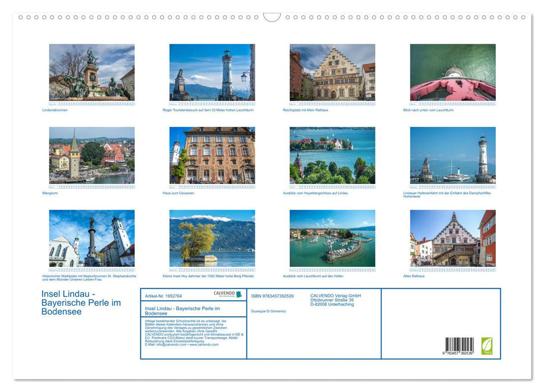Image resolution: width=544 pixels, height=392 pixels.
Task: Select the Hoyerbergschloss viewpoint photo
Action: tap(332, 156)
